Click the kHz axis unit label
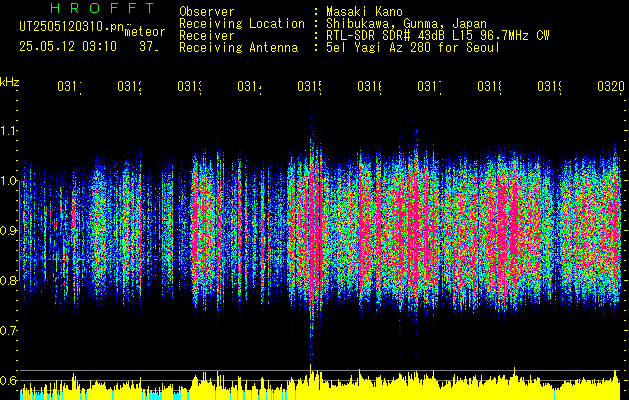629x400 pixels. click(x=9, y=82)
